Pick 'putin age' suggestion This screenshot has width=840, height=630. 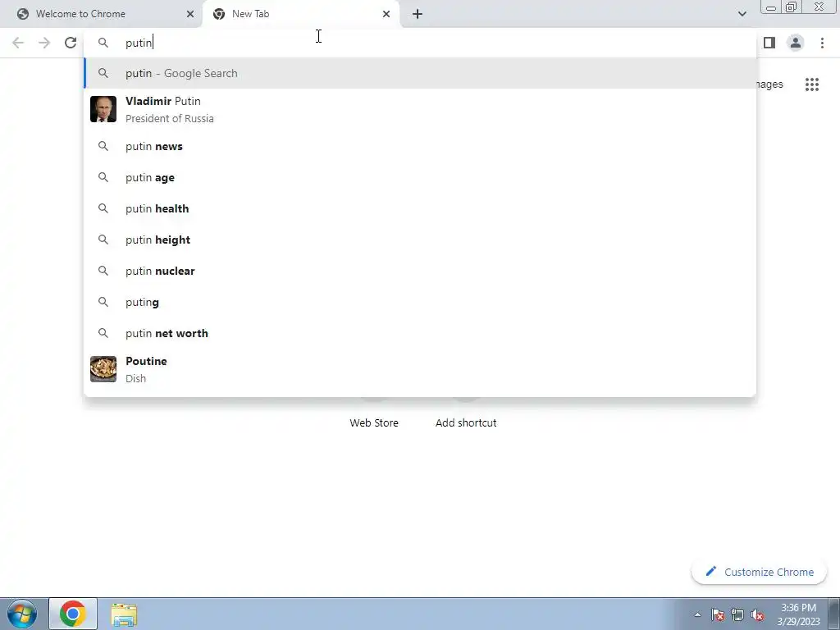tap(420, 177)
